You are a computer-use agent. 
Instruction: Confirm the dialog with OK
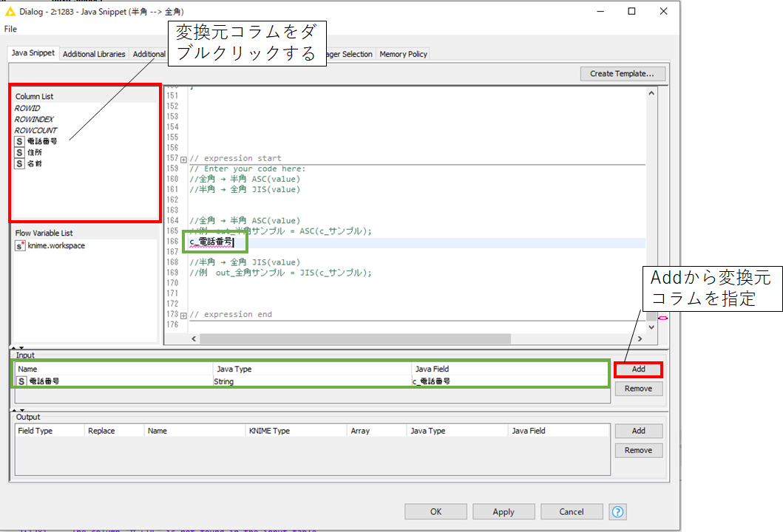(x=435, y=511)
